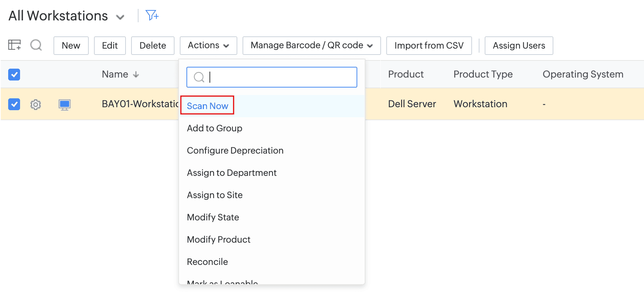Choose Add to Group menu option

tap(214, 128)
